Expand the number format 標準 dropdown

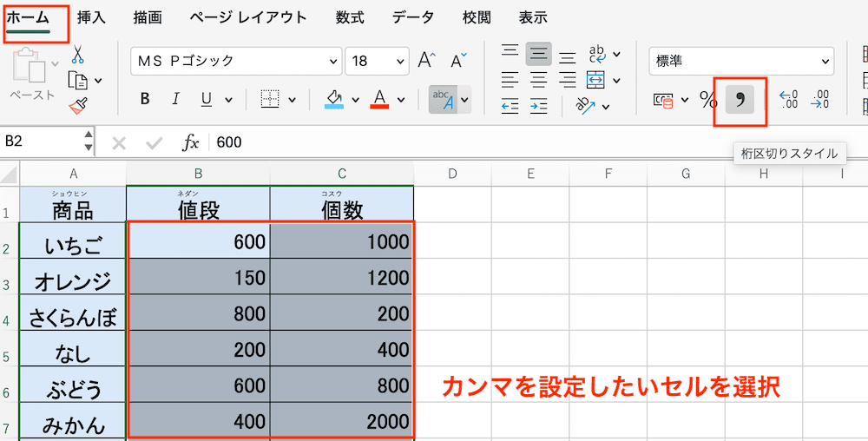click(x=825, y=61)
